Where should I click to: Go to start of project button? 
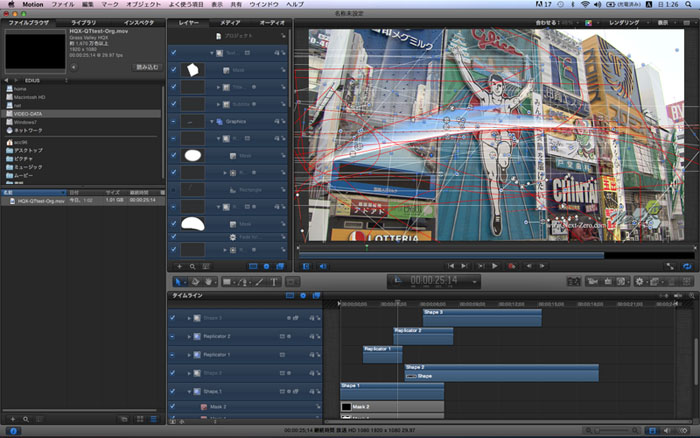click(x=450, y=266)
